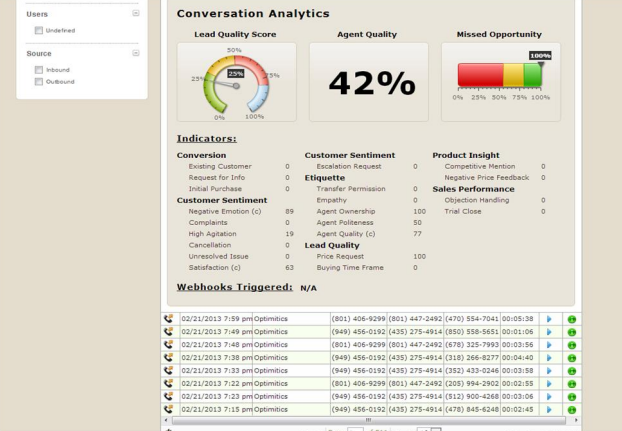Click the green circle icon on the 7:22 pm row
Screen dimensions: 622x431
click(x=572, y=384)
